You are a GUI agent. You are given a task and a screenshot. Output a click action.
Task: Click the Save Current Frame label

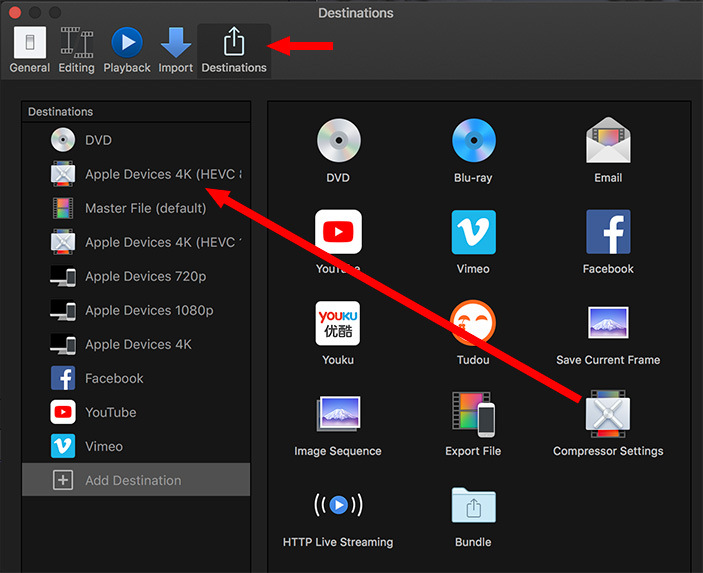608,360
